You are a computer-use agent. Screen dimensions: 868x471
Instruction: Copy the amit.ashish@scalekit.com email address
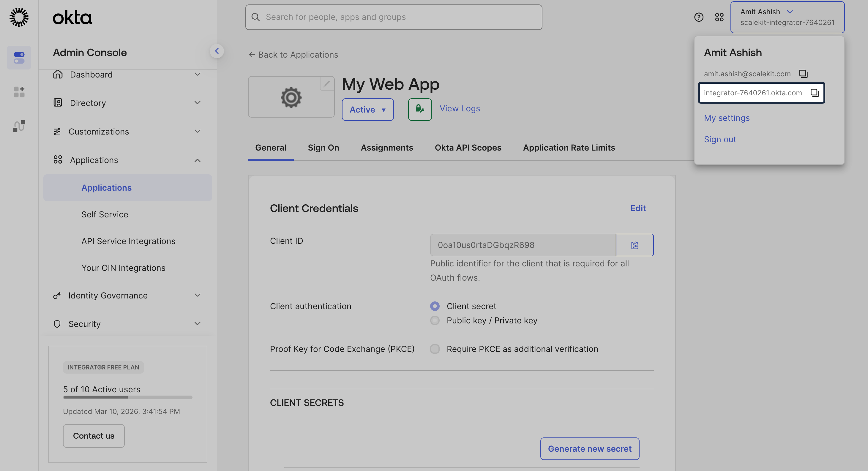(803, 73)
